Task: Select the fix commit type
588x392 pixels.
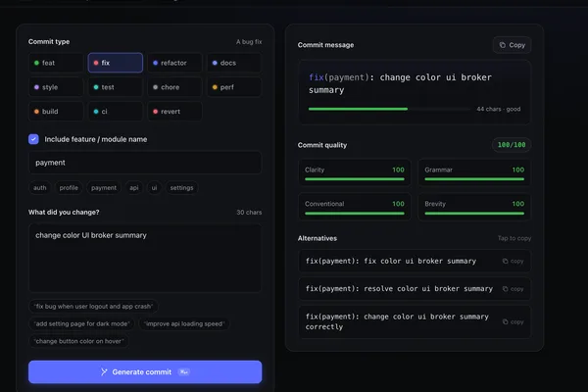Action: click(115, 63)
